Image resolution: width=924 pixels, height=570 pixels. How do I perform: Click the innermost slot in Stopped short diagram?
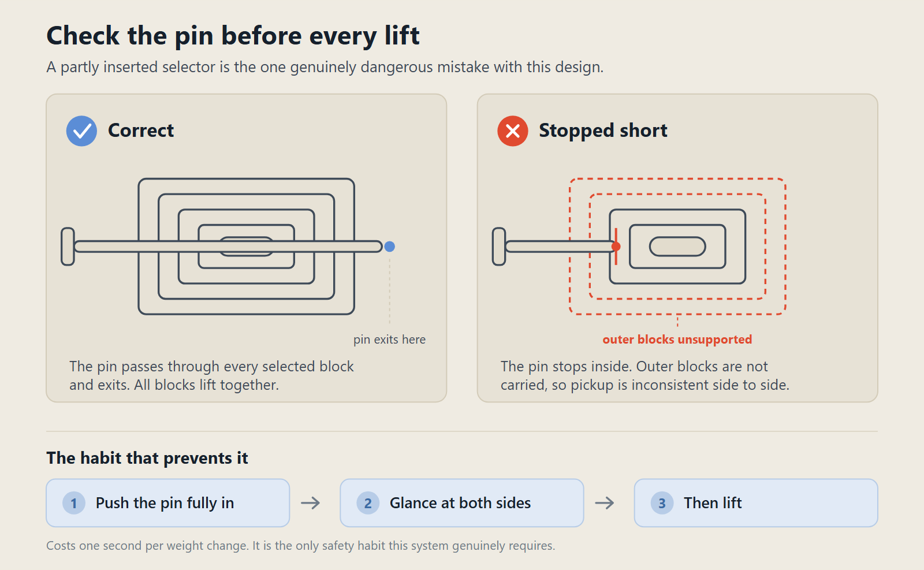pos(677,247)
